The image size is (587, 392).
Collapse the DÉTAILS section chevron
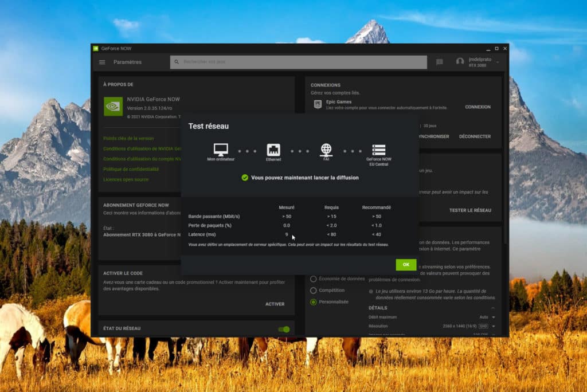(x=493, y=308)
